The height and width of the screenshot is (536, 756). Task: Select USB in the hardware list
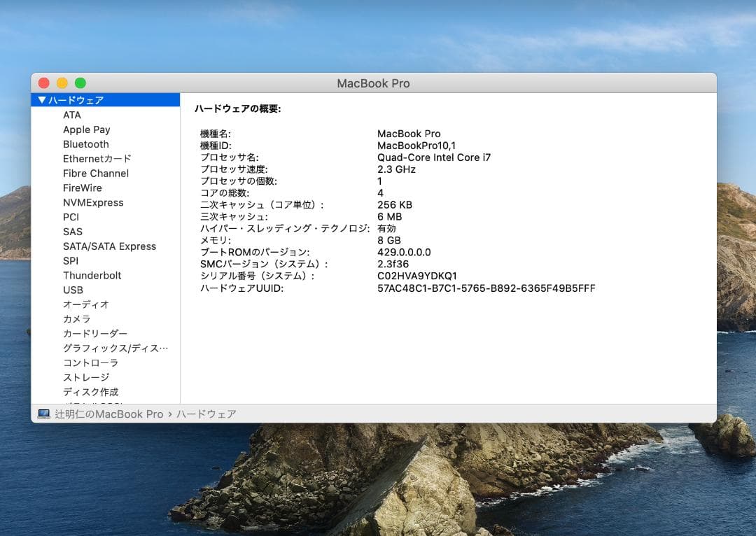tap(72, 290)
